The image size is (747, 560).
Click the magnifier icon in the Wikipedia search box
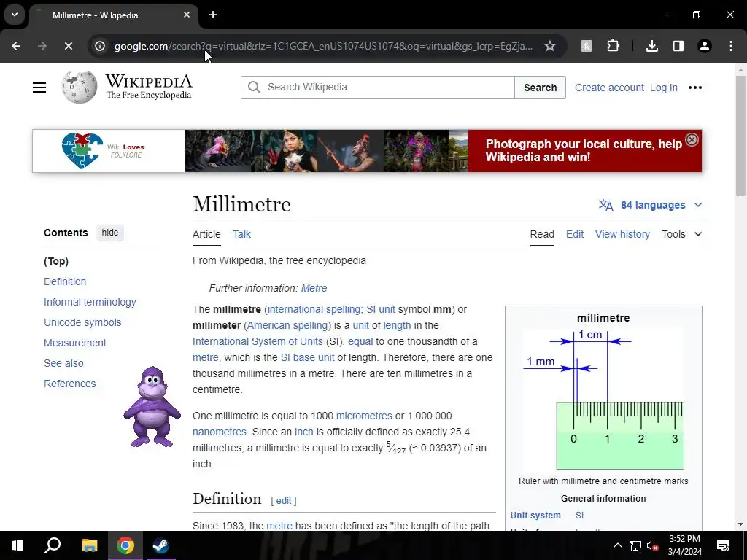(255, 87)
